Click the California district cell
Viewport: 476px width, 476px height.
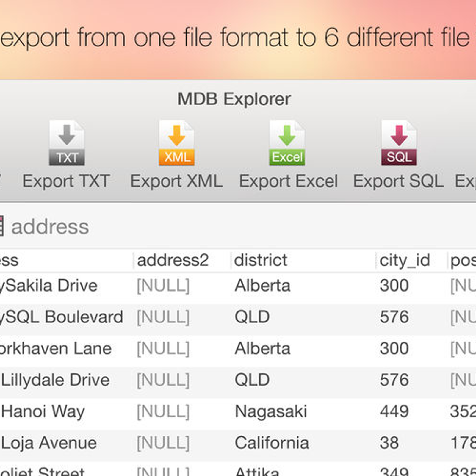click(272, 443)
